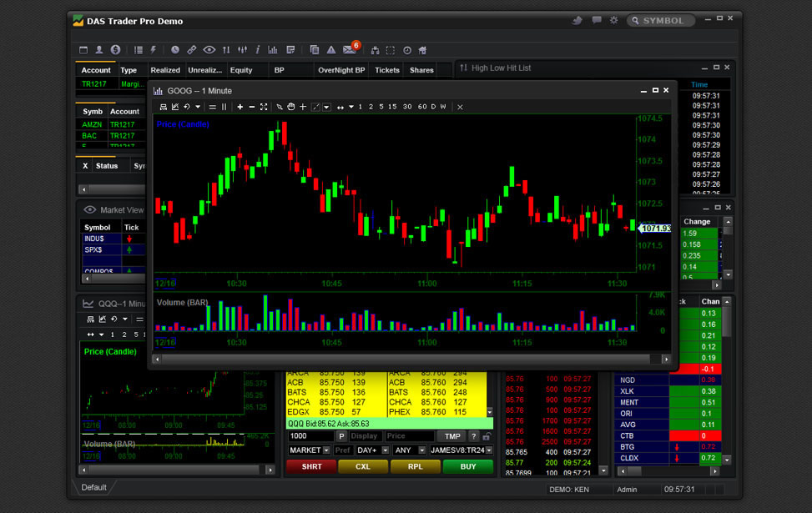
Task: Select the hand pan tool on the GOOG chart
Action: click(292, 107)
